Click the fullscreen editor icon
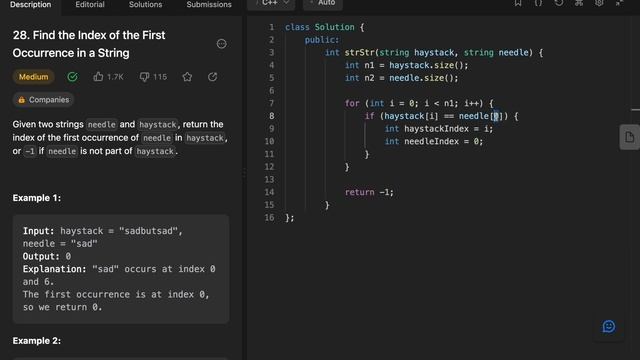 click(619, 3)
